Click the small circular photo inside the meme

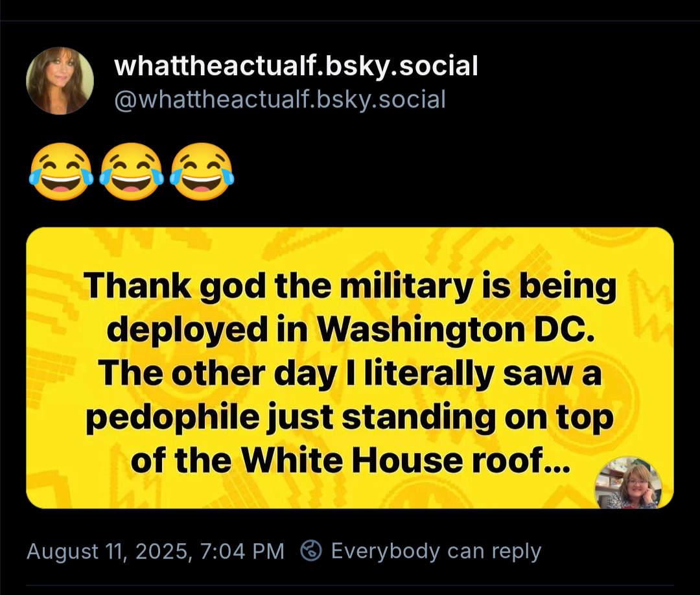pyautogui.click(x=629, y=484)
